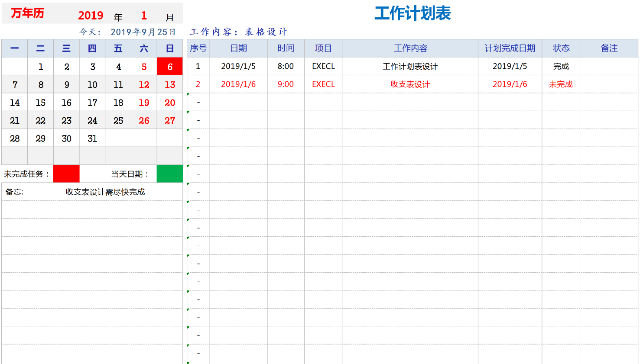Select the 备注 column header
The height and width of the screenshot is (364, 640).
(x=609, y=48)
